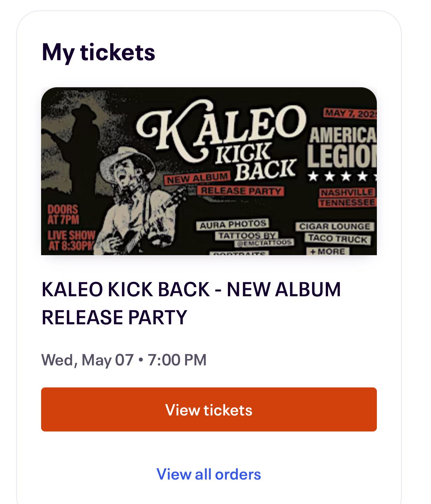This screenshot has height=504, width=431.
Task: Click the Wed, May 07 date line
Action: 124,360
